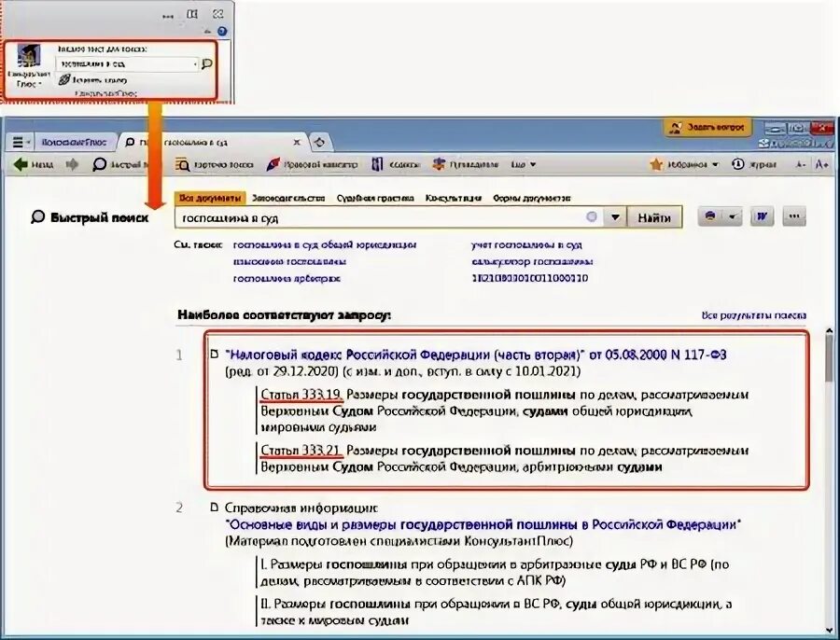This screenshot has height=640, width=840.
Task: Open the Избранное star icon
Action: (656, 164)
